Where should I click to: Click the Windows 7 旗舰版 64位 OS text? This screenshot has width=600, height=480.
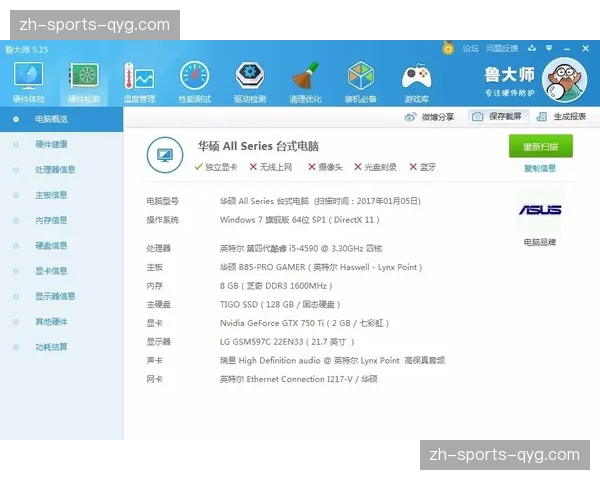tap(300, 220)
